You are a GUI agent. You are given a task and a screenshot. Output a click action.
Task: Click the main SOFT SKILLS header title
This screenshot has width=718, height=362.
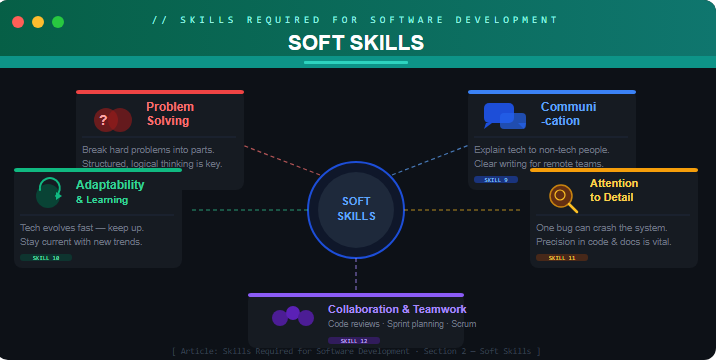[x=356, y=43]
